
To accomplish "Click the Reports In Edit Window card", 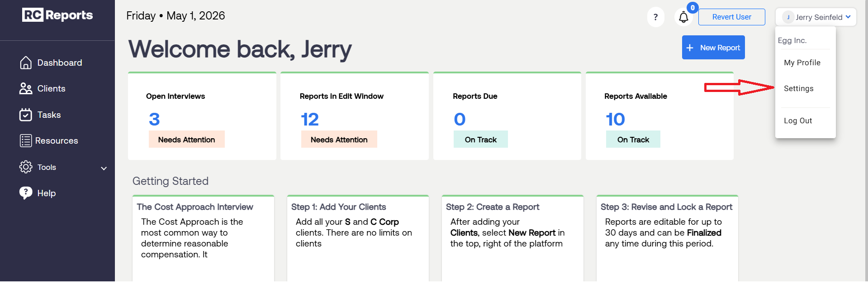I will [x=355, y=116].
